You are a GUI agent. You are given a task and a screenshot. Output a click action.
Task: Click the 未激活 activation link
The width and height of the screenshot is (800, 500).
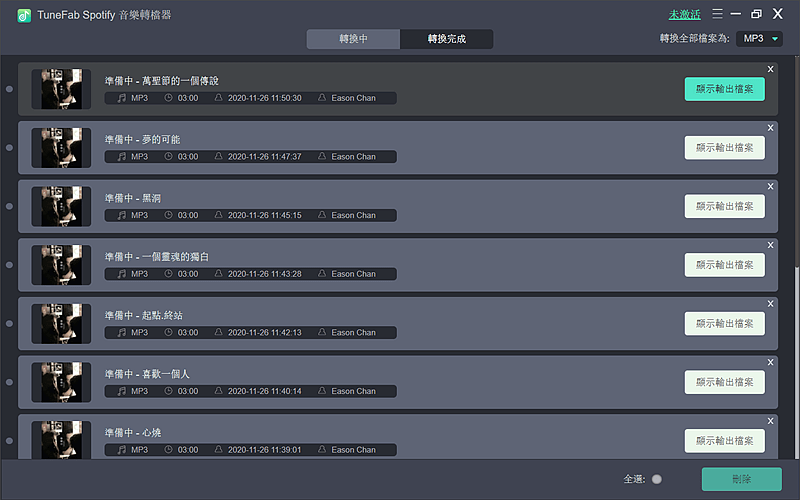pyautogui.click(x=685, y=15)
